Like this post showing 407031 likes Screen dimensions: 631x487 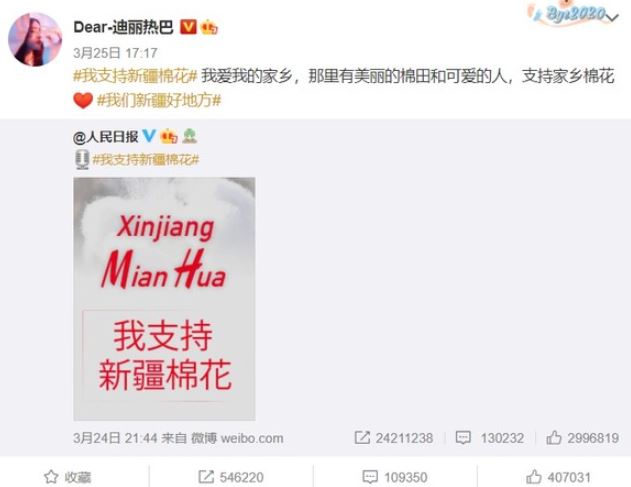(x=559, y=477)
